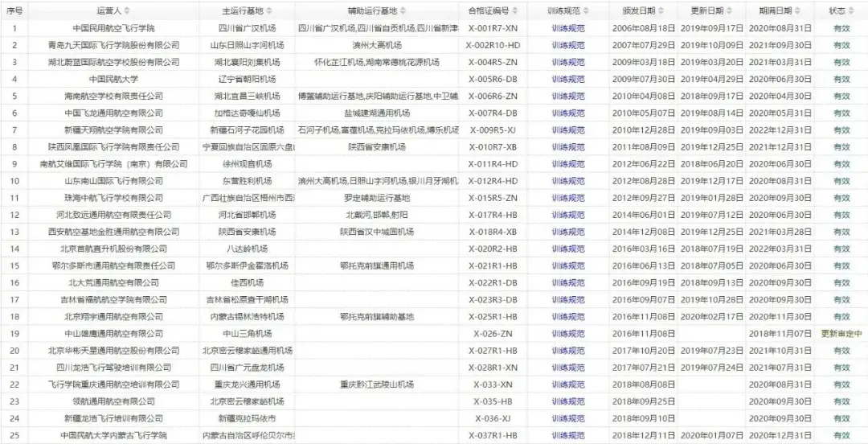Click certificate number X-037R1-HB
The height and width of the screenshot is (444, 868).
[x=493, y=435]
